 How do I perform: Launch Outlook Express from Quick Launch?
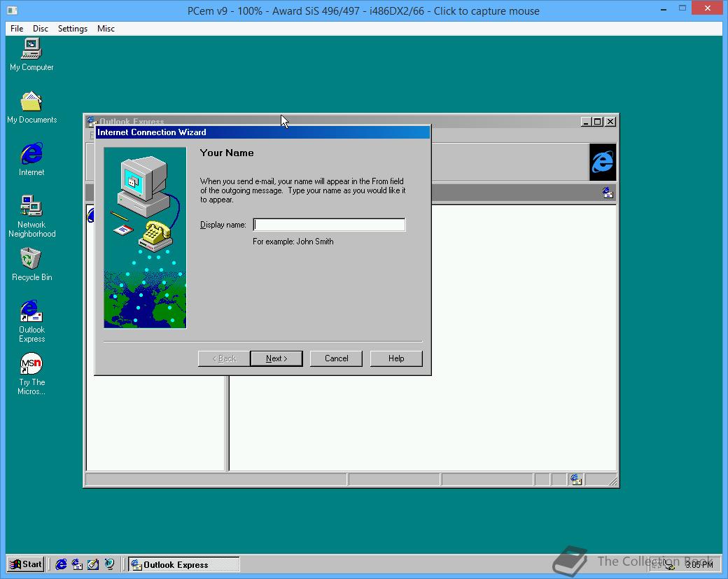[77, 564]
